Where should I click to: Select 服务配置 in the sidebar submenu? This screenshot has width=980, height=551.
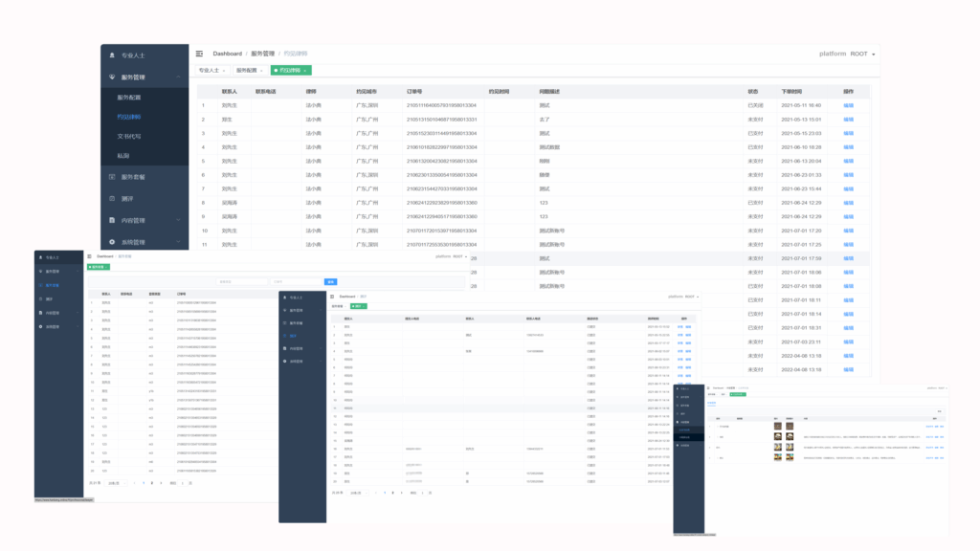tap(129, 98)
